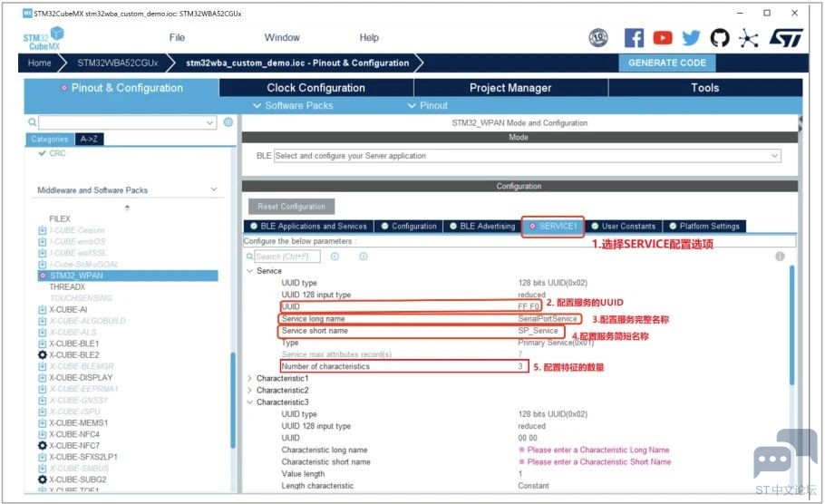This screenshot has width=825, height=504.
Task: Click the gear icon beside X-CUBE-NFC7
Action: tap(42, 445)
